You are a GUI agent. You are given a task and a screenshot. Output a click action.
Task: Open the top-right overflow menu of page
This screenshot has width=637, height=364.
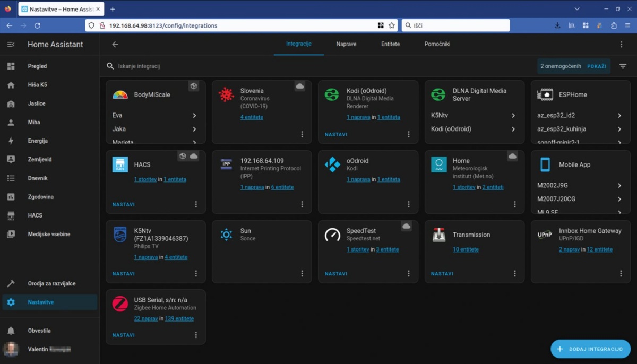pyautogui.click(x=622, y=45)
